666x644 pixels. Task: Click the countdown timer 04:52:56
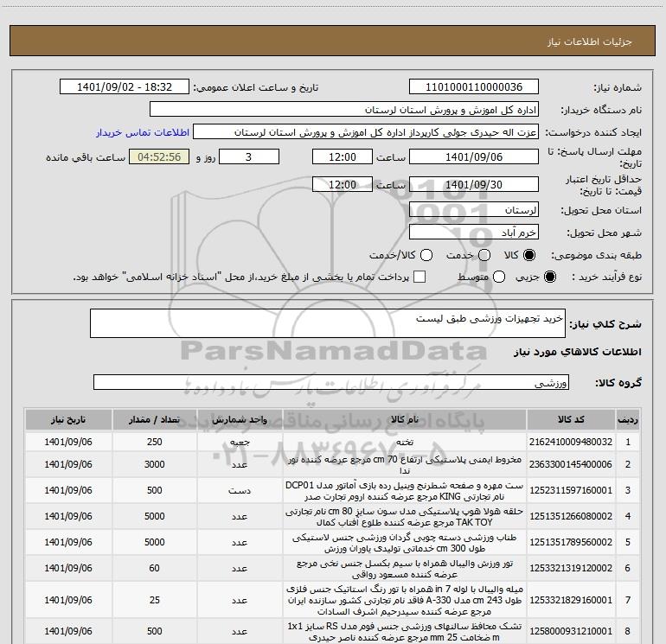[159, 156]
